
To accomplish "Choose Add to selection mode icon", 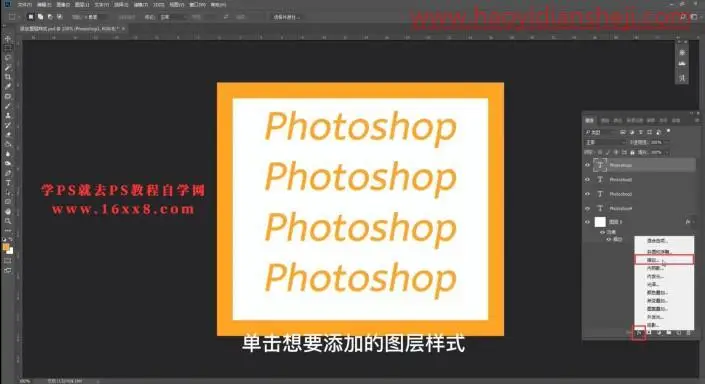I will pos(40,17).
